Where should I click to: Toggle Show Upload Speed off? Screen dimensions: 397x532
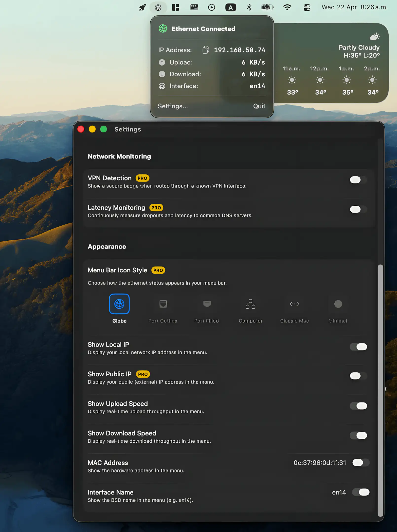pos(358,406)
